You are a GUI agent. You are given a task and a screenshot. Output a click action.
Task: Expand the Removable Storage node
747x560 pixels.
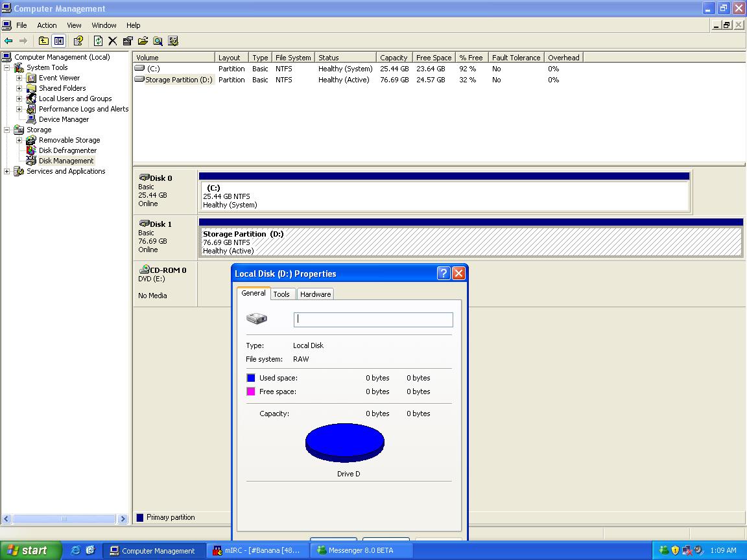coord(19,140)
